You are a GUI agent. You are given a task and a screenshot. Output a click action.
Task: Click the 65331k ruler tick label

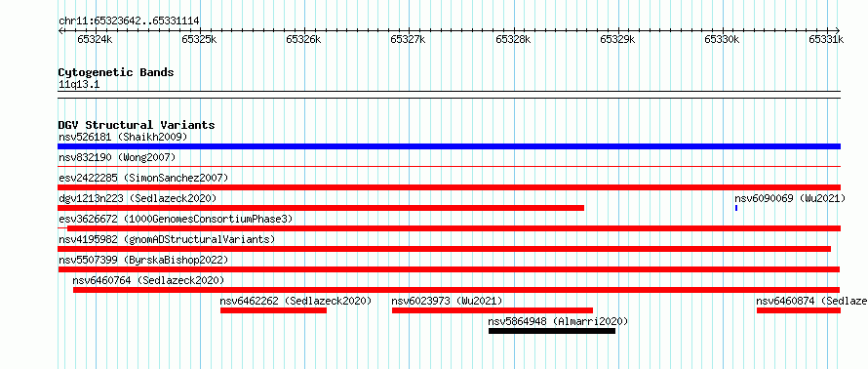[x=826, y=39]
